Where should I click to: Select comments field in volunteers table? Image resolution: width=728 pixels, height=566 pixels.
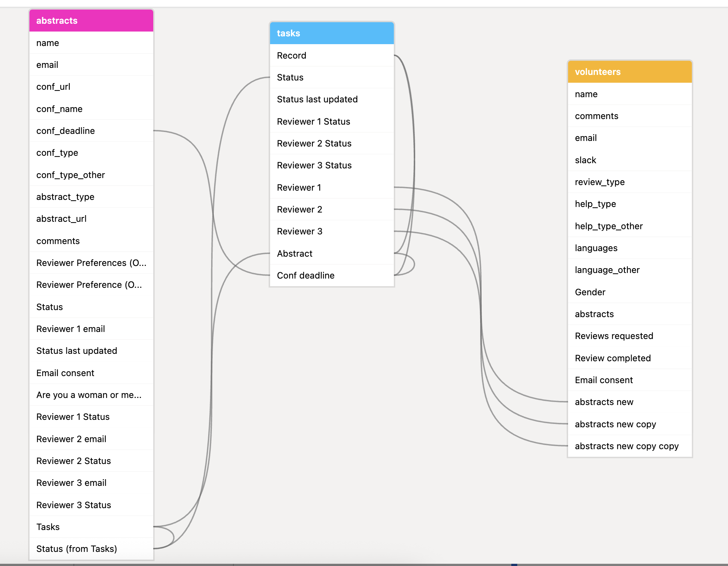click(630, 116)
